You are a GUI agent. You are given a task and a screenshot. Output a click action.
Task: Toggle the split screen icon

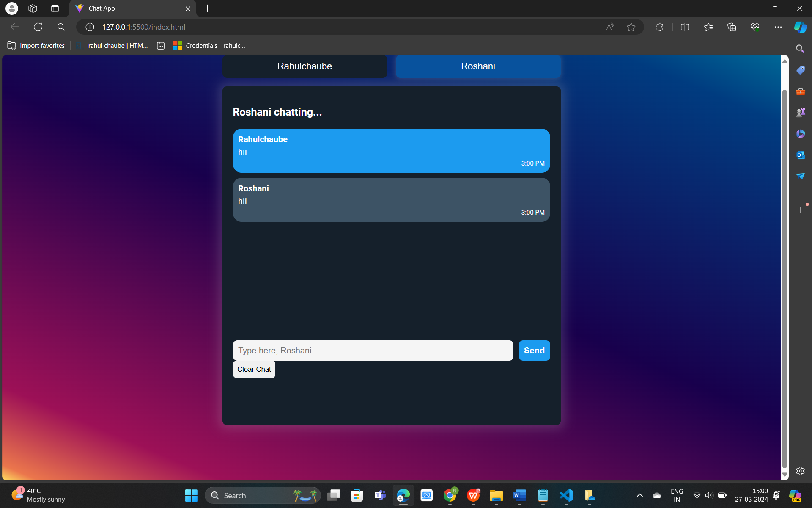click(685, 27)
